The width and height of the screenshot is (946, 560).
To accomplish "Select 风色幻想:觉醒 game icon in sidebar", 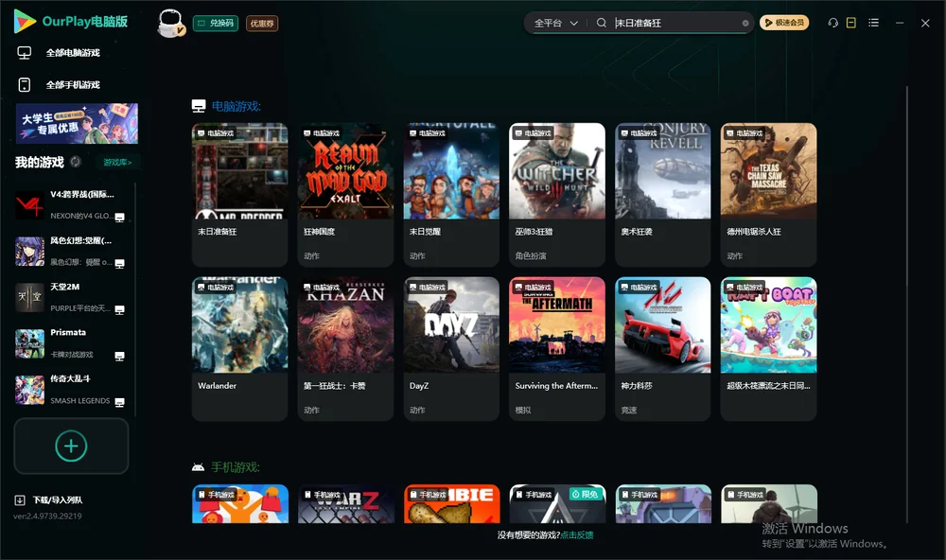I will (x=29, y=252).
